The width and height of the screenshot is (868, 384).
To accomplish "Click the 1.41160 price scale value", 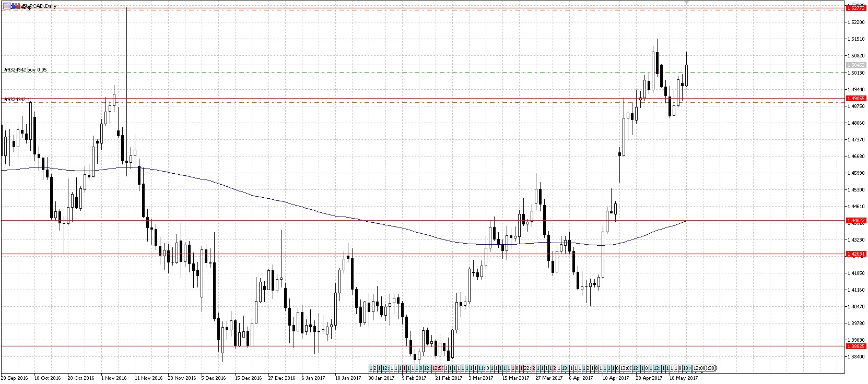I will coord(855,290).
